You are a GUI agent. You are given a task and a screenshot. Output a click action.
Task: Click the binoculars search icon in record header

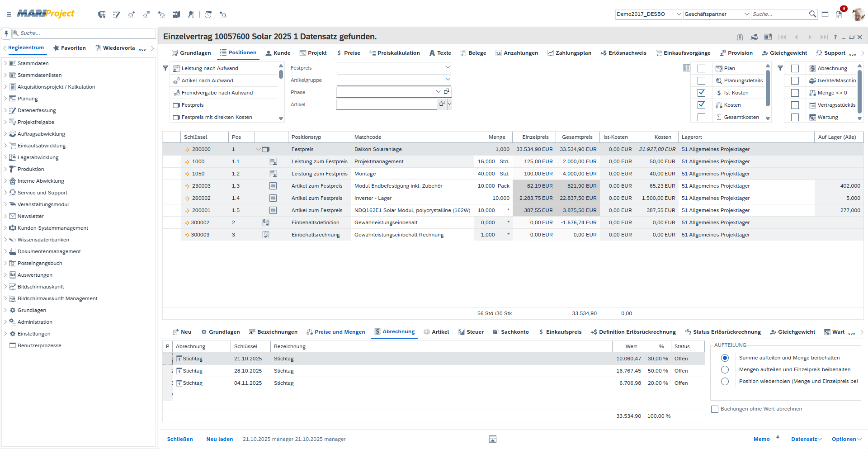click(740, 37)
